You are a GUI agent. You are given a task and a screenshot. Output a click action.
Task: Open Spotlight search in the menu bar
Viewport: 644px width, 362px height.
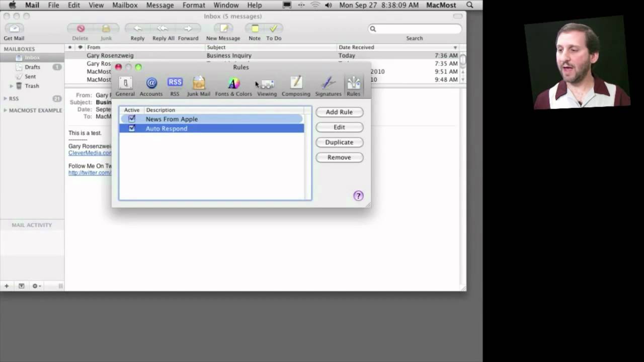point(470,5)
